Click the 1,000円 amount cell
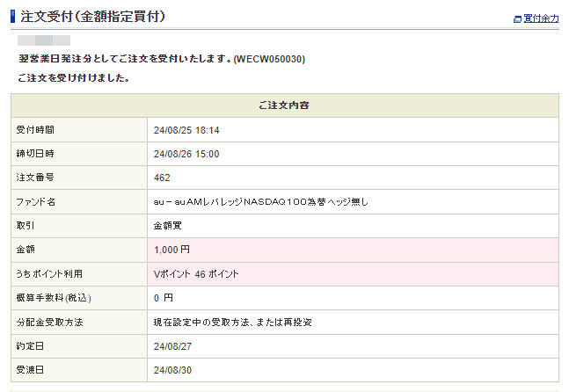The image size is (569, 392). point(171,250)
